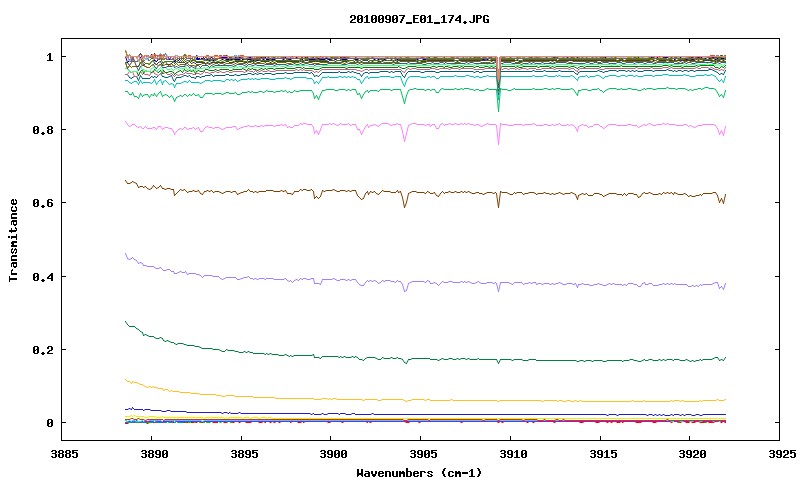
Task: Click the x-axis tick label 3915
Action: [x=603, y=454]
